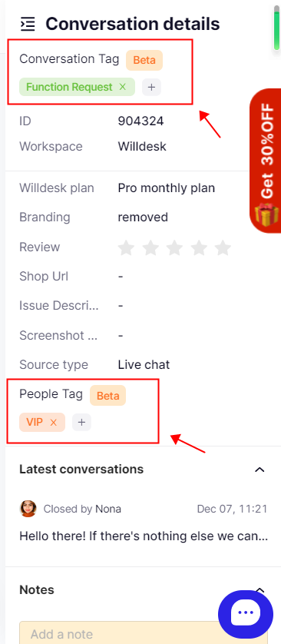Click the VIP tag label
This screenshot has height=644, width=281.
[x=35, y=422]
